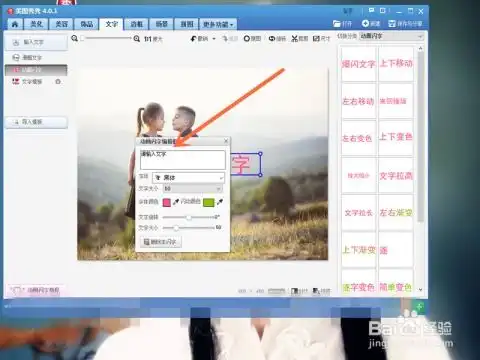The height and width of the screenshot is (360, 480).
Task: Choose the 左右渐变 animation style
Action: click(396, 213)
